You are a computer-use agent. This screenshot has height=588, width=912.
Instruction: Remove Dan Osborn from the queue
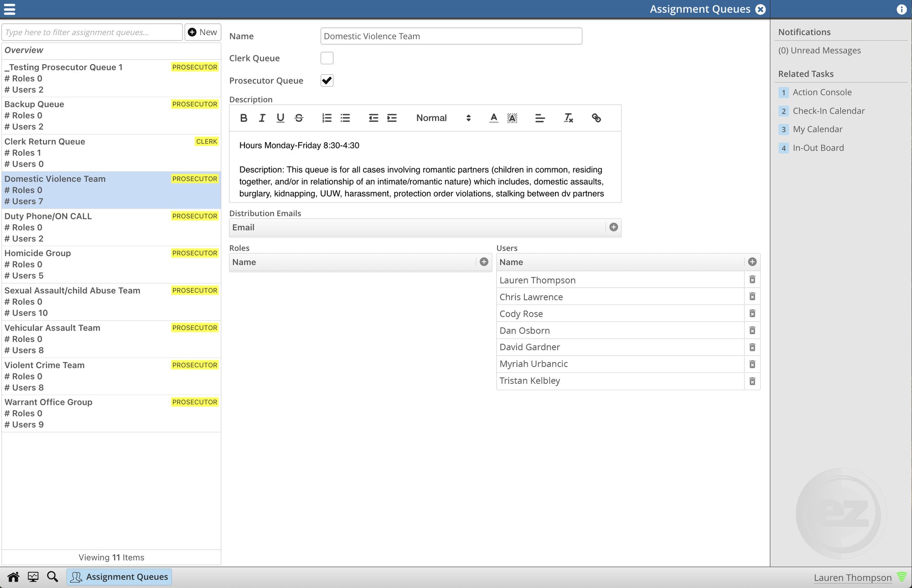[x=752, y=330]
